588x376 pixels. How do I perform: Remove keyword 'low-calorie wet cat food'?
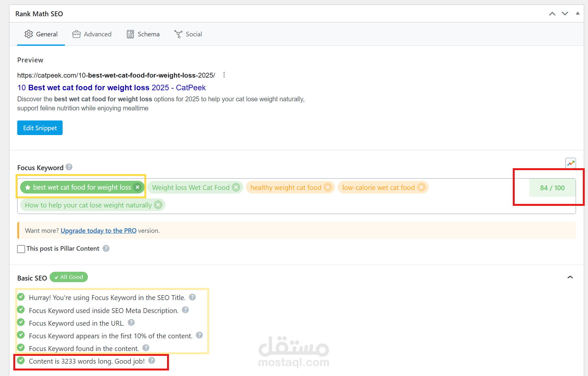coord(421,187)
